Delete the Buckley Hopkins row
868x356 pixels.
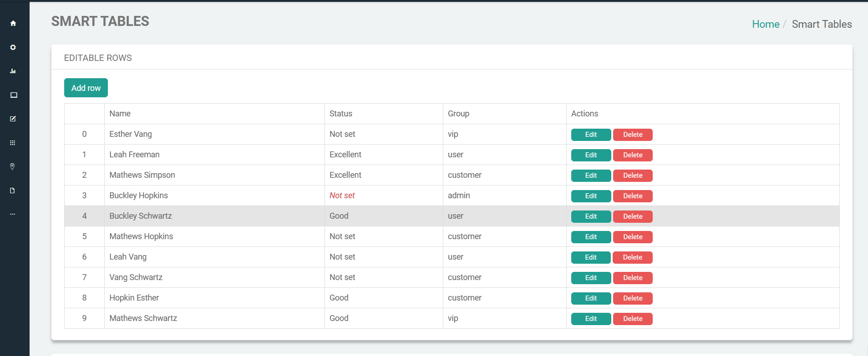point(633,196)
